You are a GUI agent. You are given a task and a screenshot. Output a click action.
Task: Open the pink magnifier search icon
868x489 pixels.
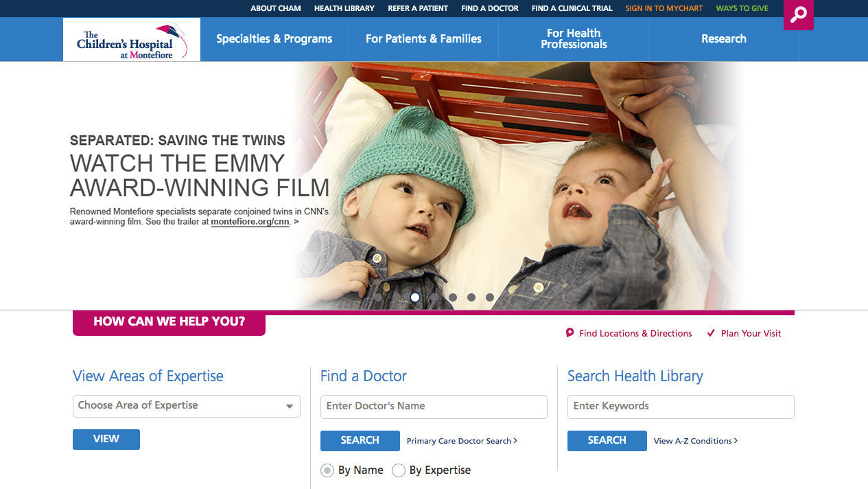pyautogui.click(x=798, y=14)
